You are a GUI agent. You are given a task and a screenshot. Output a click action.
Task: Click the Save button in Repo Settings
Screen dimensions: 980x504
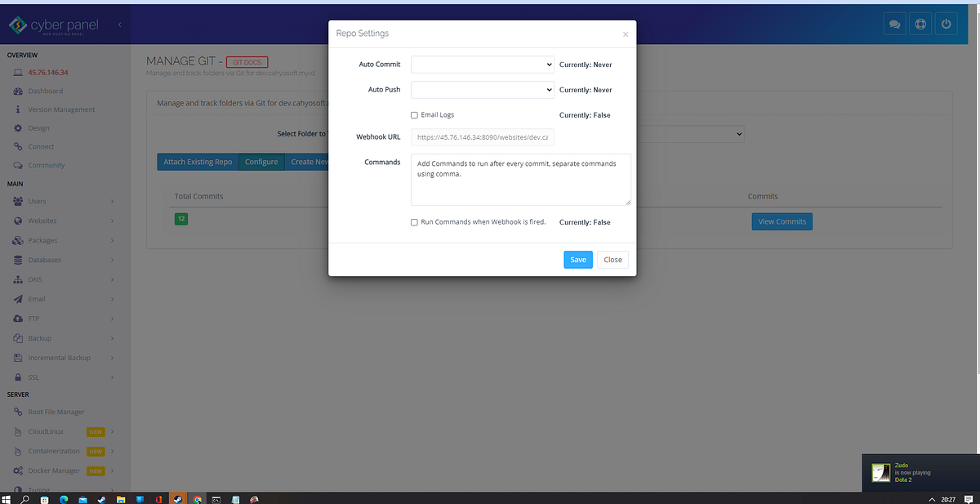point(577,259)
